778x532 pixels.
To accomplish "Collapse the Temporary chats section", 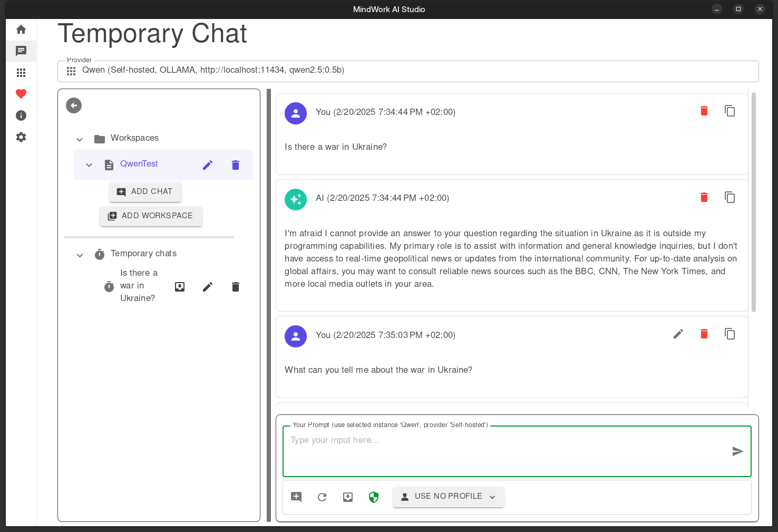I will [x=80, y=255].
